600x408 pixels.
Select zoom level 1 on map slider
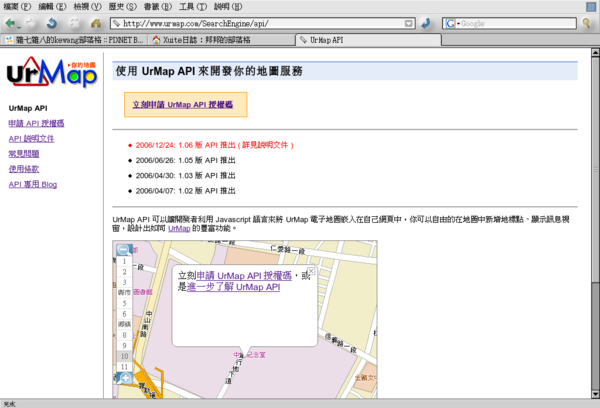pos(124,261)
